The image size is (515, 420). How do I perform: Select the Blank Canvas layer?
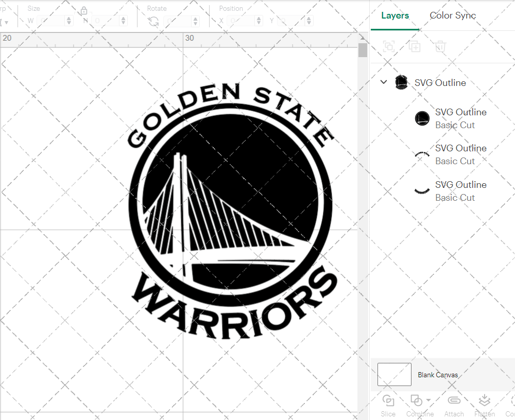click(438, 375)
